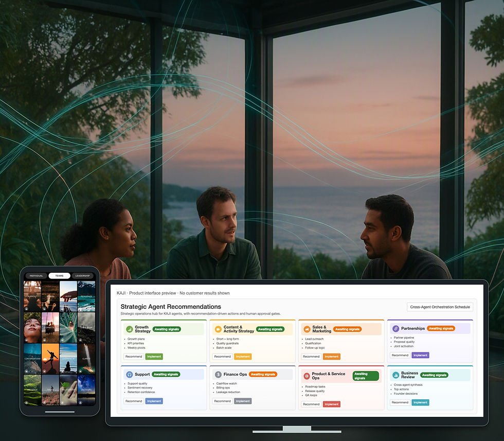
Task: Click Implement on the Finance Ops card
Action: tap(243, 401)
